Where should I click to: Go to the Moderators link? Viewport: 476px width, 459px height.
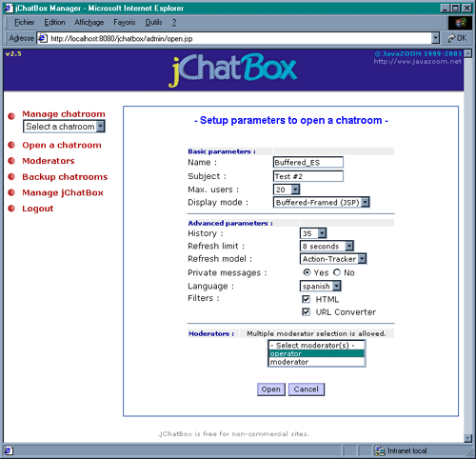coord(49,161)
